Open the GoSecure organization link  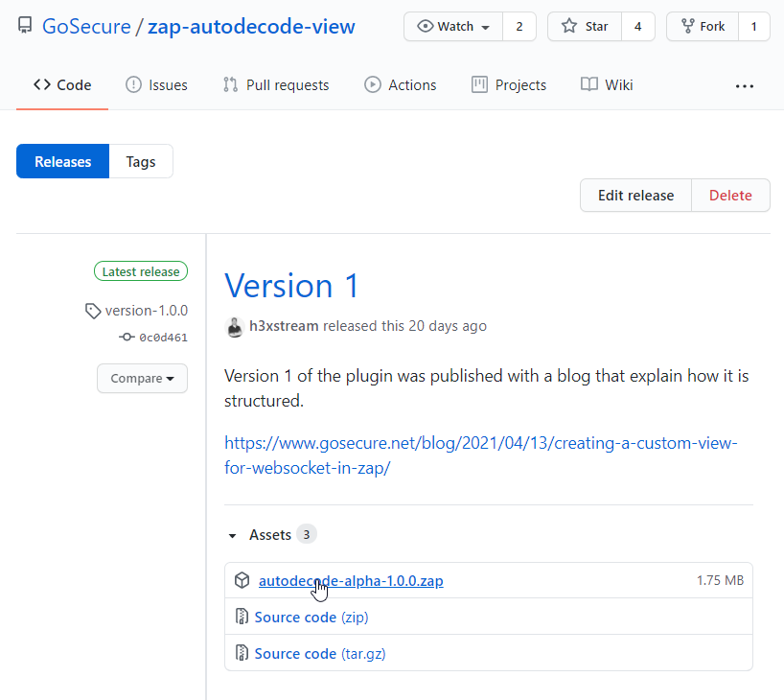[x=86, y=27]
